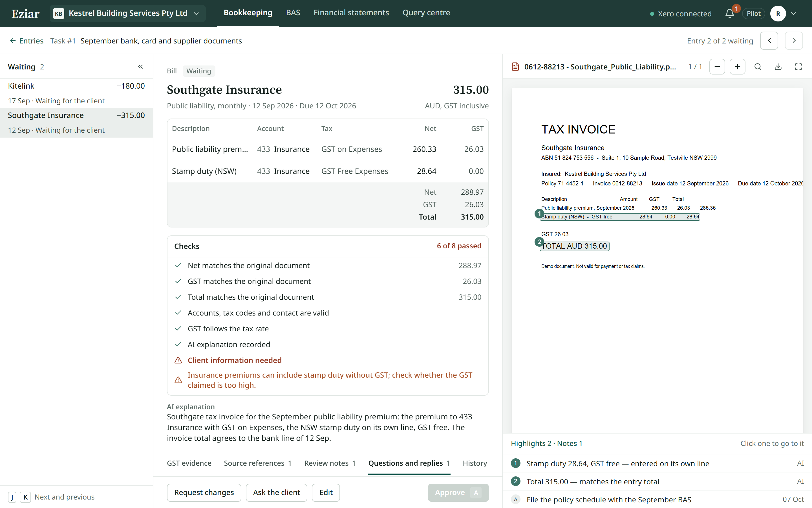812x508 pixels.
Task: Collapse the Waiting sidebar panel
Action: 141,67
